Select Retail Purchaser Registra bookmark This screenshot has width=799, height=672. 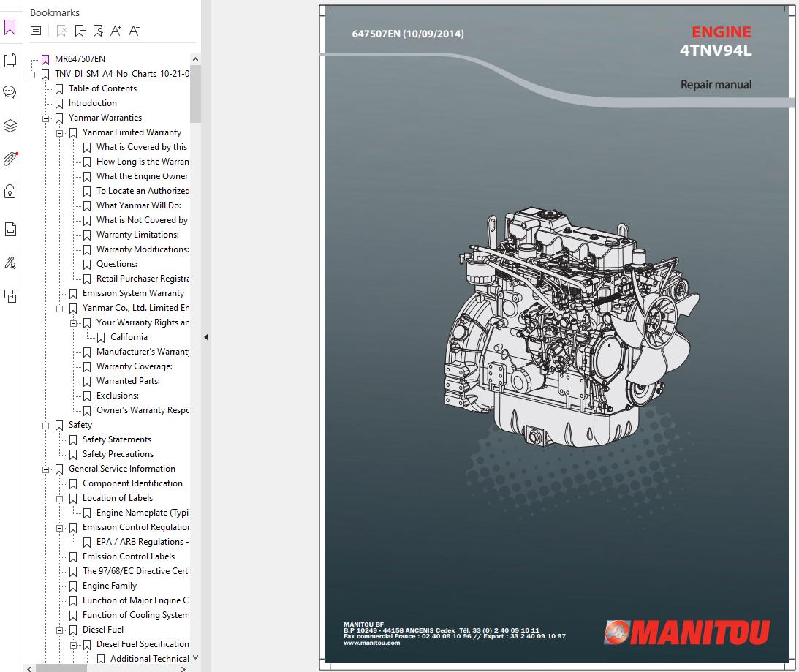click(x=143, y=279)
